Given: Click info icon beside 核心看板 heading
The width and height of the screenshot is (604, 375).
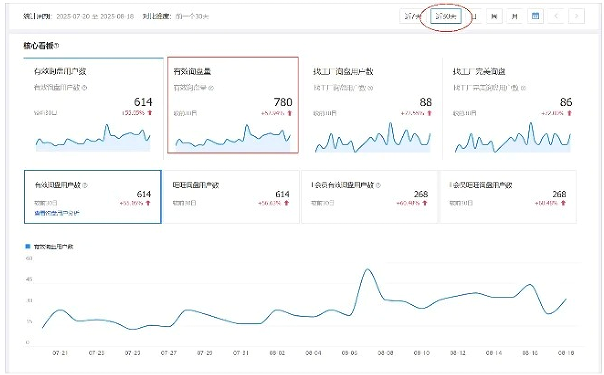Looking at the screenshot, I should (57, 46).
